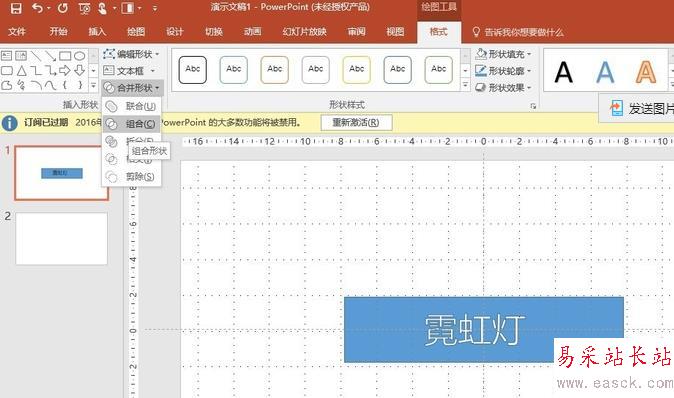Select slide 2 thumbnail
Image resolution: width=674 pixels, height=398 pixels.
coord(61,239)
